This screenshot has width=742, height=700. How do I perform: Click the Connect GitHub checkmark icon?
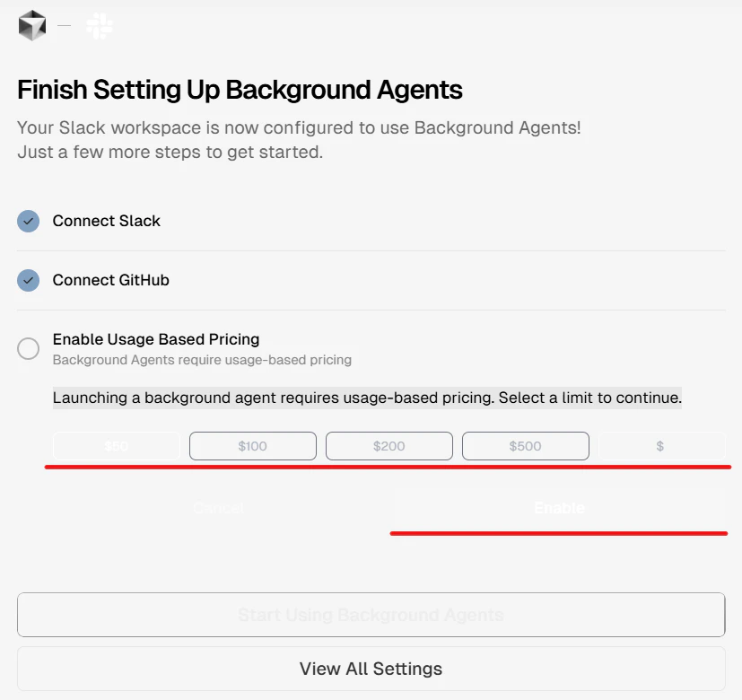tap(29, 280)
